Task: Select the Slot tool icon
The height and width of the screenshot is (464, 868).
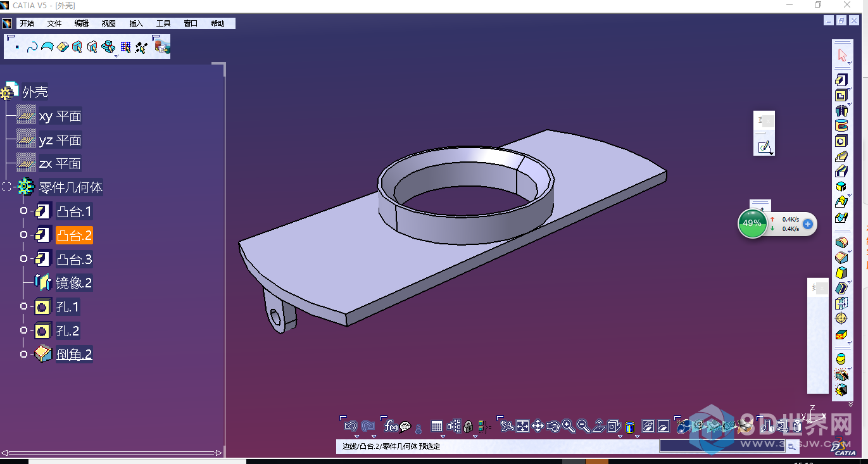Action: coord(841,172)
